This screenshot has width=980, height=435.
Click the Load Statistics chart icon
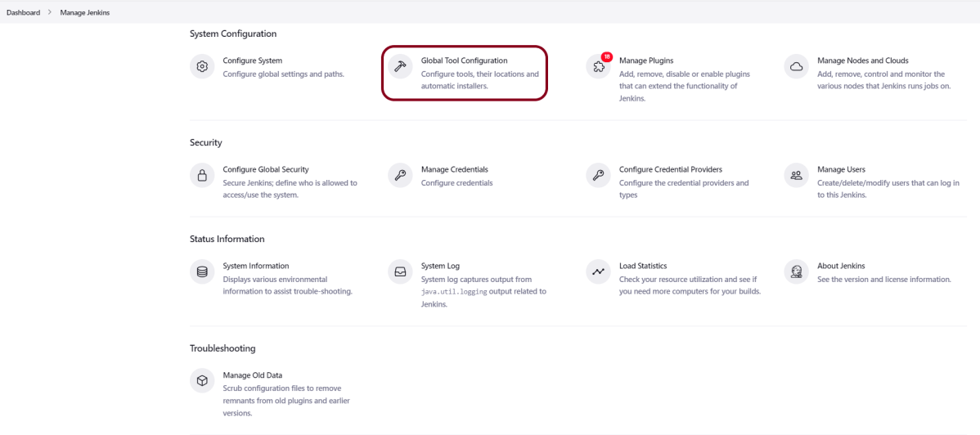coord(598,271)
